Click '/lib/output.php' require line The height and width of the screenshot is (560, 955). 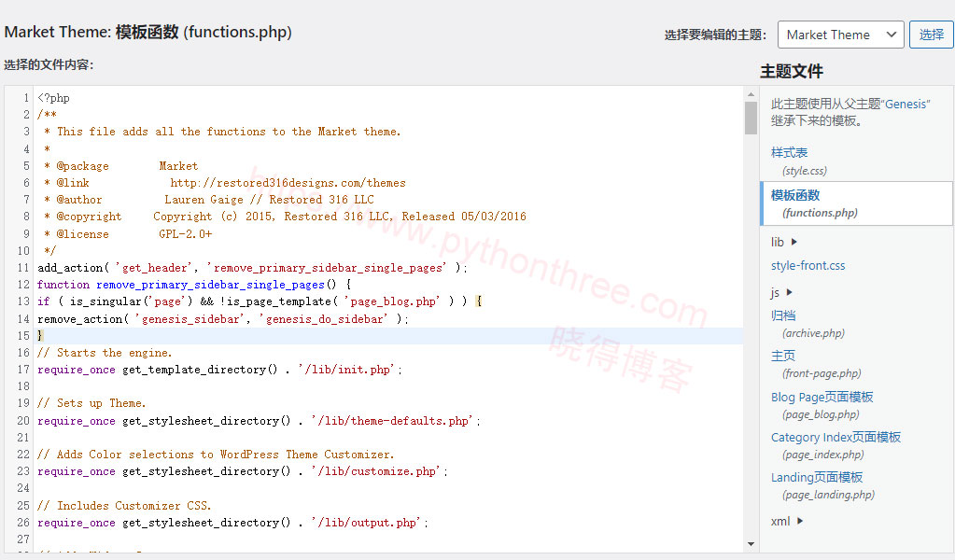[232, 523]
